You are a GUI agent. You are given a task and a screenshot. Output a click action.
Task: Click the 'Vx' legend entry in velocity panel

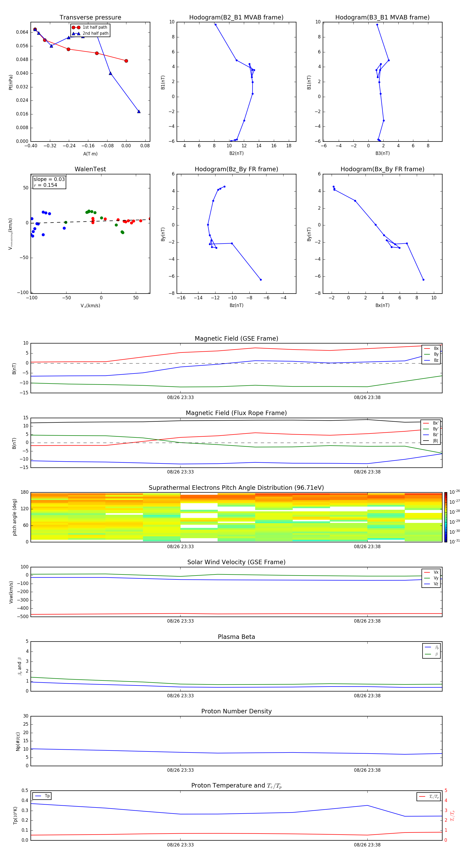click(431, 572)
